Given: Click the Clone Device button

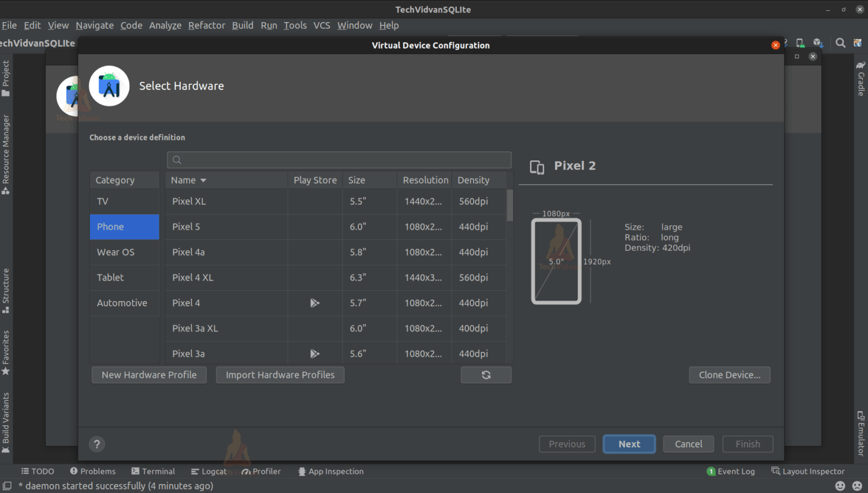Looking at the screenshot, I should pos(730,374).
